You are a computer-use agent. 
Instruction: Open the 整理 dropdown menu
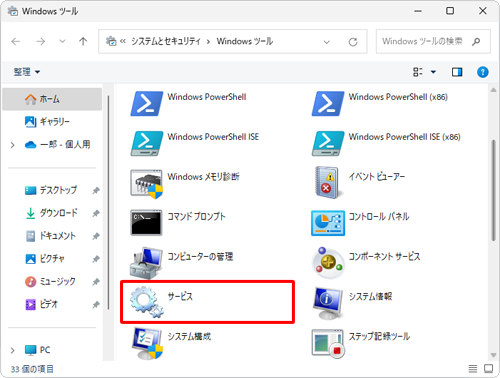click(x=27, y=72)
